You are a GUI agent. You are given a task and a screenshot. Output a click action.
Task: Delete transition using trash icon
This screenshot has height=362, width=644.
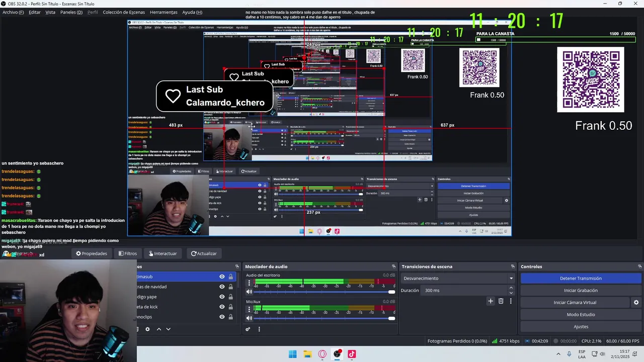(501, 301)
